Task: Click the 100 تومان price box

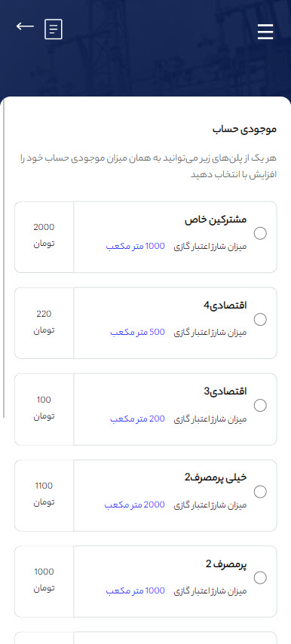Action: (x=44, y=409)
